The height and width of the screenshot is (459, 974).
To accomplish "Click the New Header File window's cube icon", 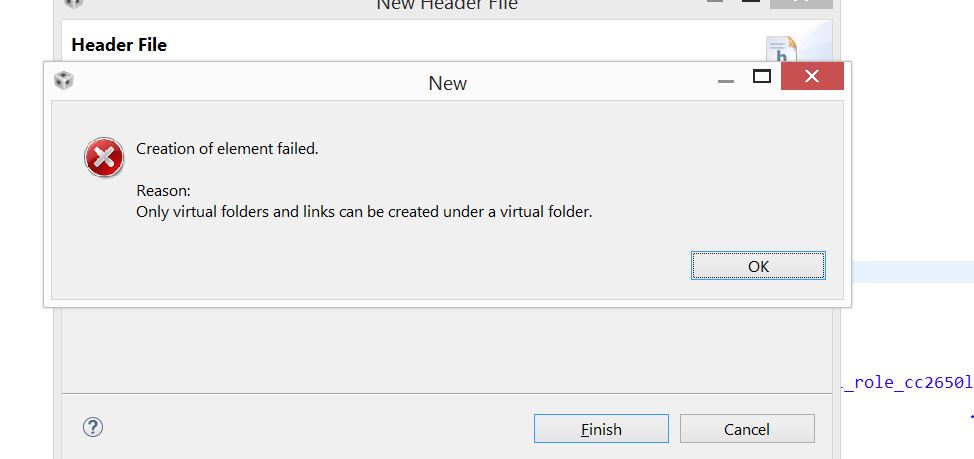I will click(x=74, y=3).
